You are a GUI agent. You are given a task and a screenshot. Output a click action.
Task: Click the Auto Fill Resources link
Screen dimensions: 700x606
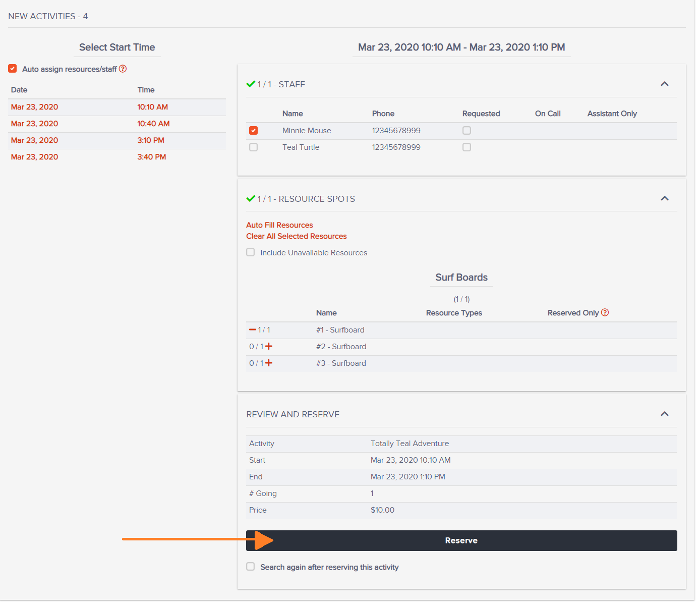click(279, 225)
